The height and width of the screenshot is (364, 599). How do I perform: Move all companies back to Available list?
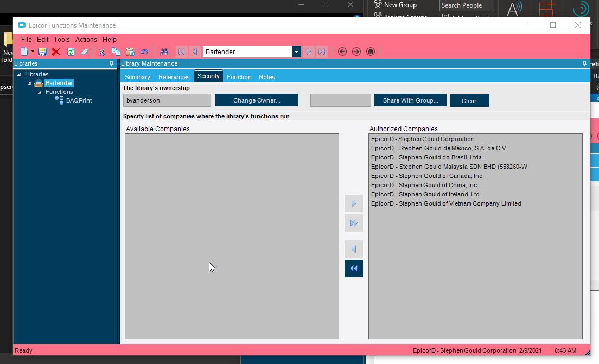[354, 269]
